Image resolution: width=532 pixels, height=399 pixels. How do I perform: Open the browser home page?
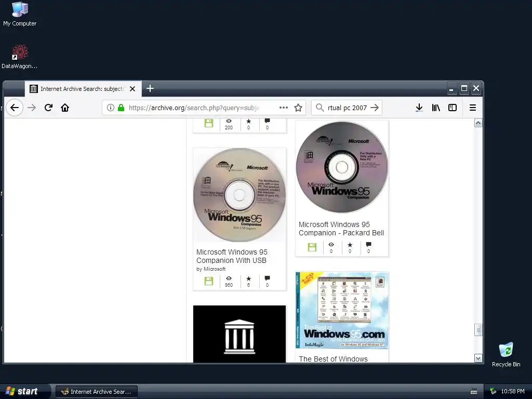65,108
